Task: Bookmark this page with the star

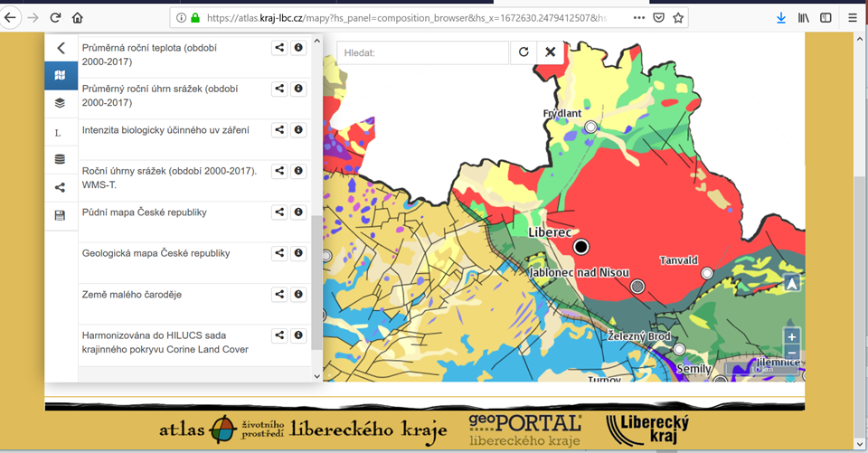Action: coord(678,18)
